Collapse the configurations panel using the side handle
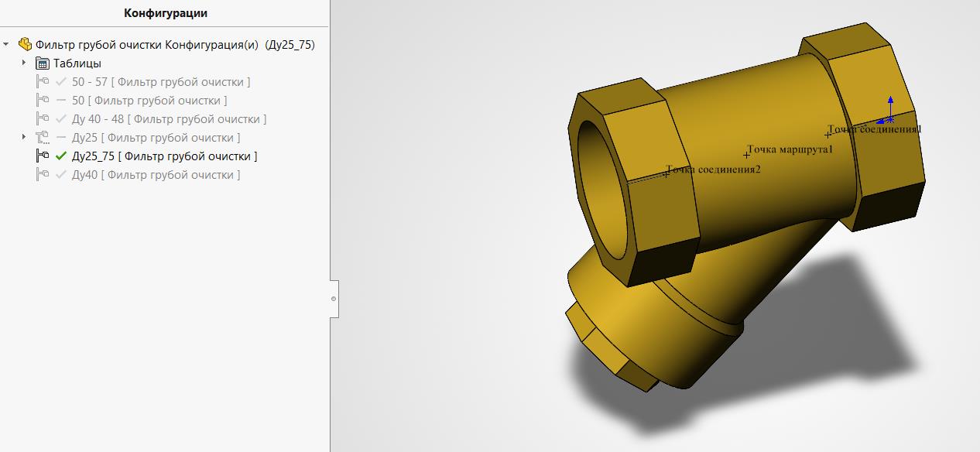 [x=334, y=299]
